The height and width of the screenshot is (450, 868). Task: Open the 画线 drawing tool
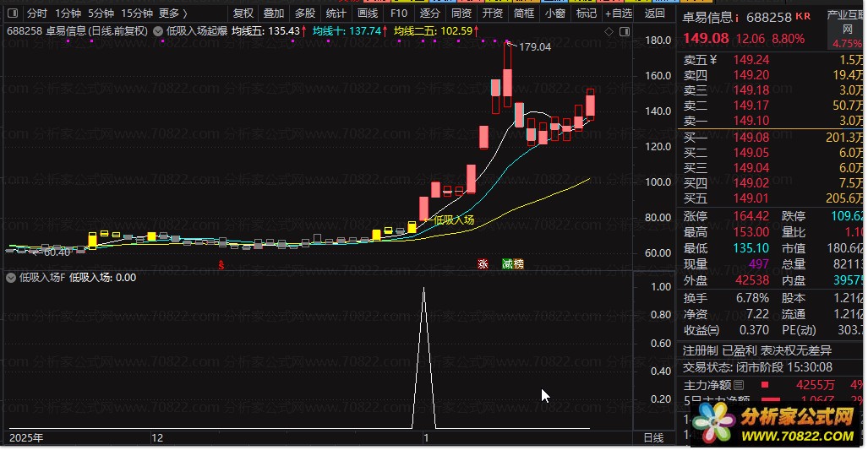click(x=368, y=14)
